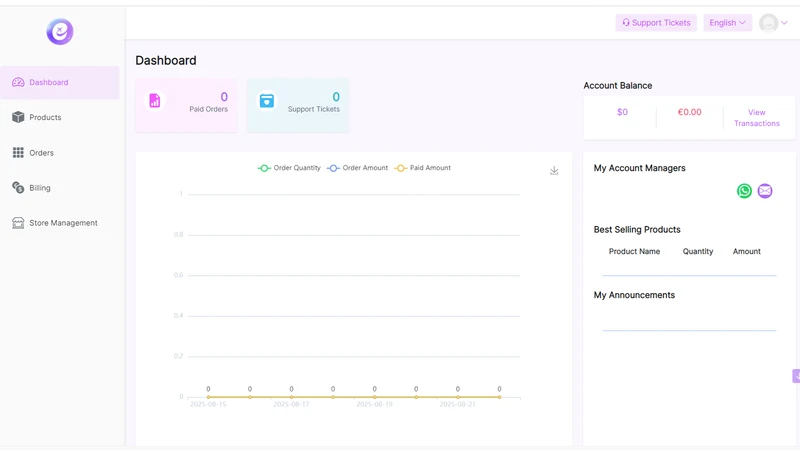Click the 2025-08-17 data point on chart

tap(291, 397)
